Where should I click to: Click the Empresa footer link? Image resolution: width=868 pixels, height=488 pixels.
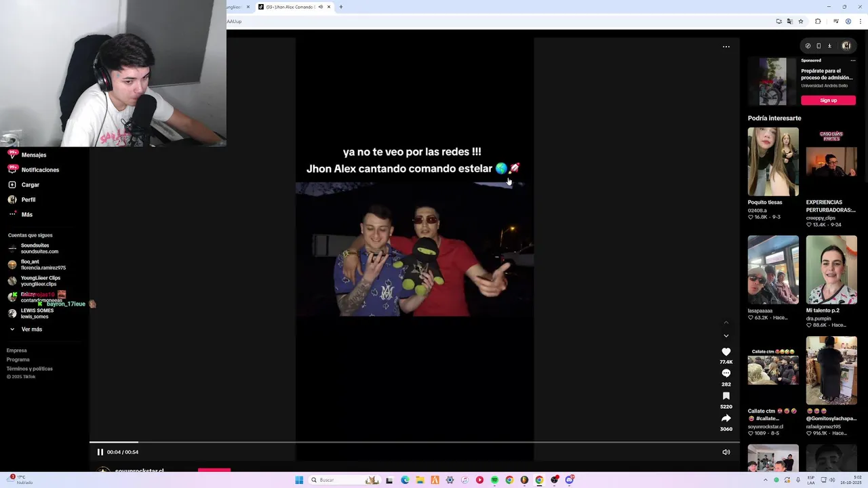click(x=16, y=350)
